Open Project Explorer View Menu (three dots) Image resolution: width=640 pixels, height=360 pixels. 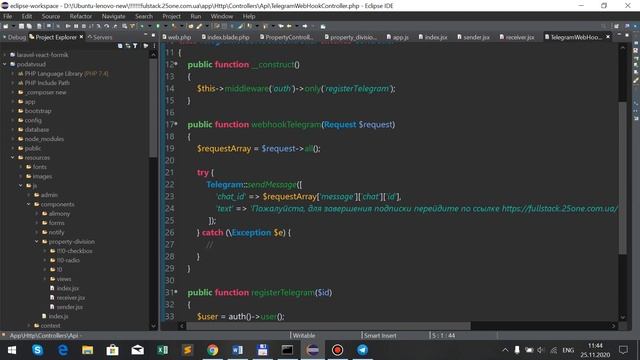point(154,46)
